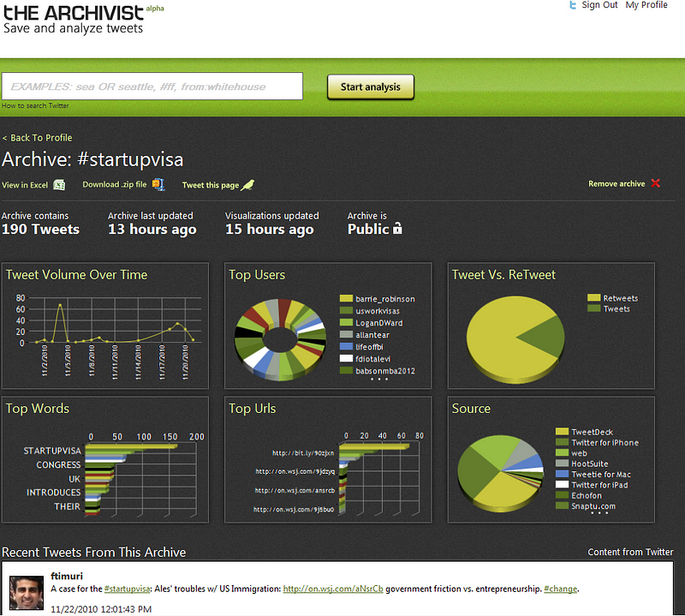Click the red X remove archive icon
This screenshot has width=685, height=616.
(655, 183)
